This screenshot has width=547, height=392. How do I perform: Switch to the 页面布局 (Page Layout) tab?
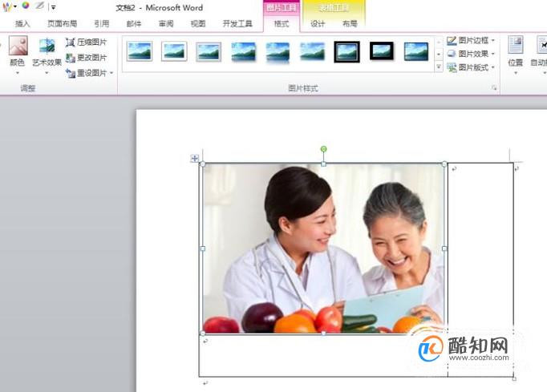[62, 24]
